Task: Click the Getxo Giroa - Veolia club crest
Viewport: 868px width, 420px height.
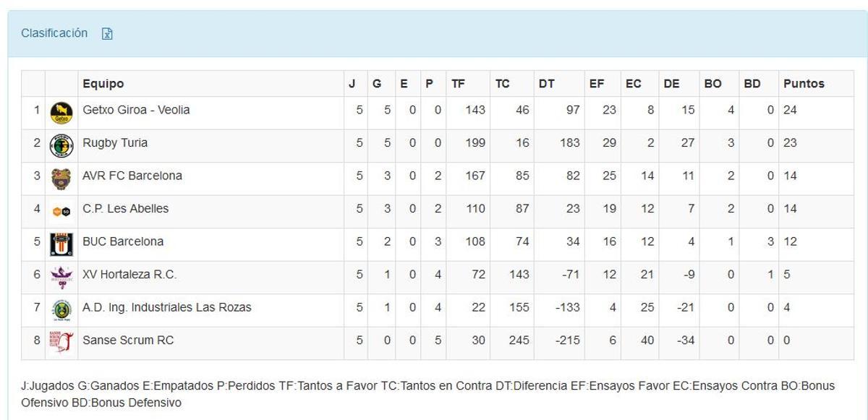Action: (60, 110)
